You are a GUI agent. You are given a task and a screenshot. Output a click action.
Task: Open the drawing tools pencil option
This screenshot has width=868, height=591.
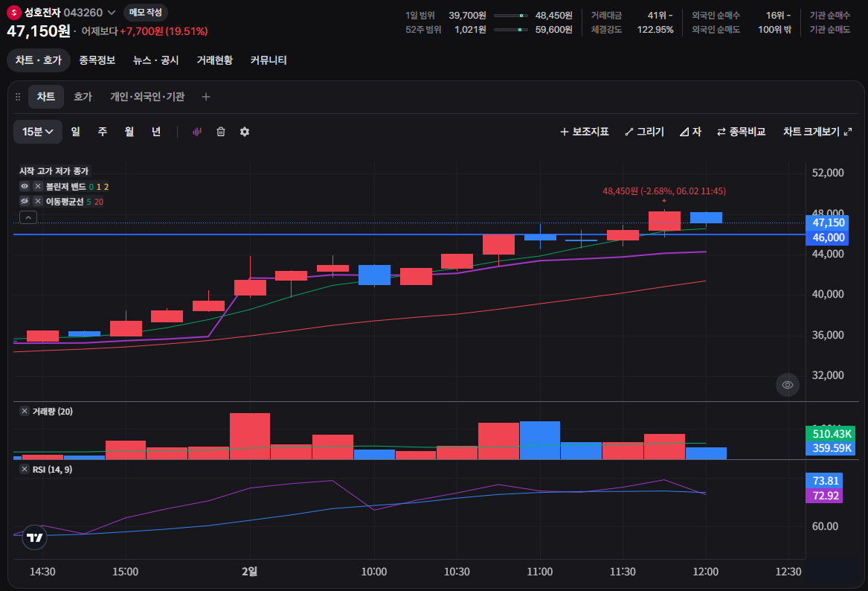click(x=644, y=132)
